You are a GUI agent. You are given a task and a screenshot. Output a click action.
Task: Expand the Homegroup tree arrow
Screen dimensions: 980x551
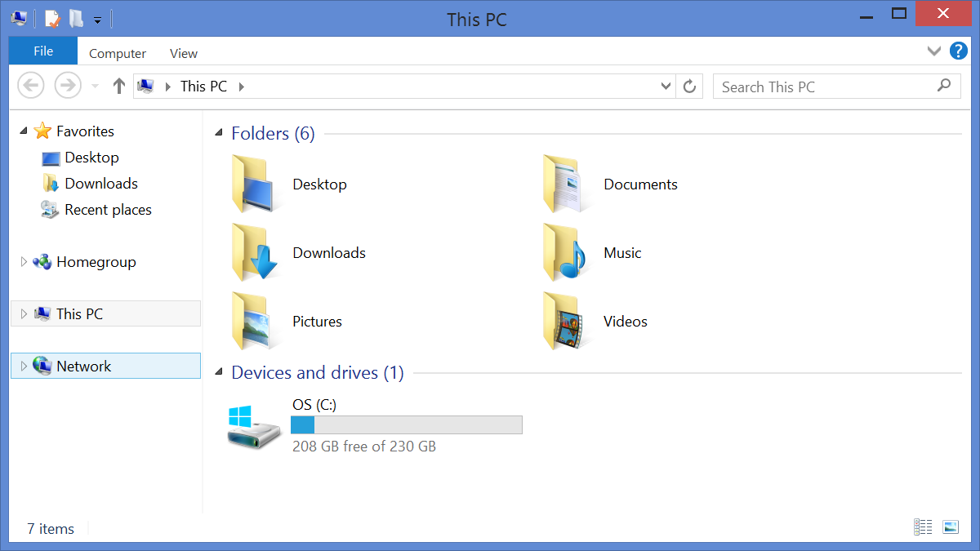23,262
